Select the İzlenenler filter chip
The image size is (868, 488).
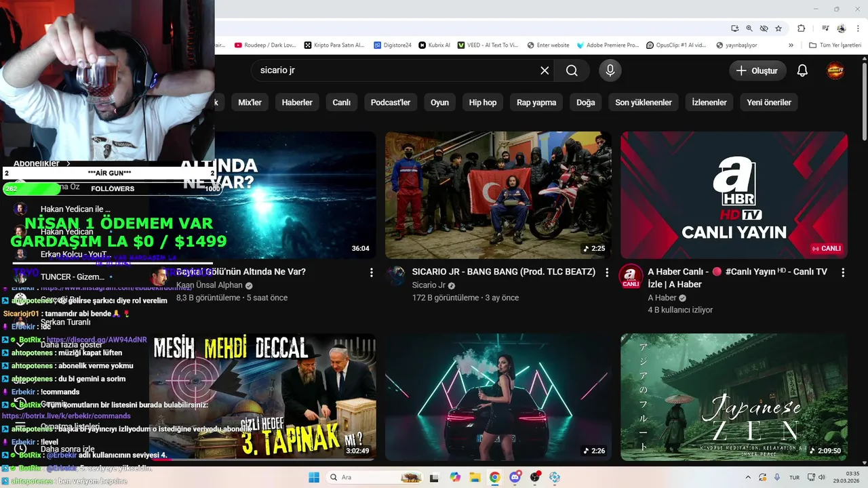pos(709,102)
